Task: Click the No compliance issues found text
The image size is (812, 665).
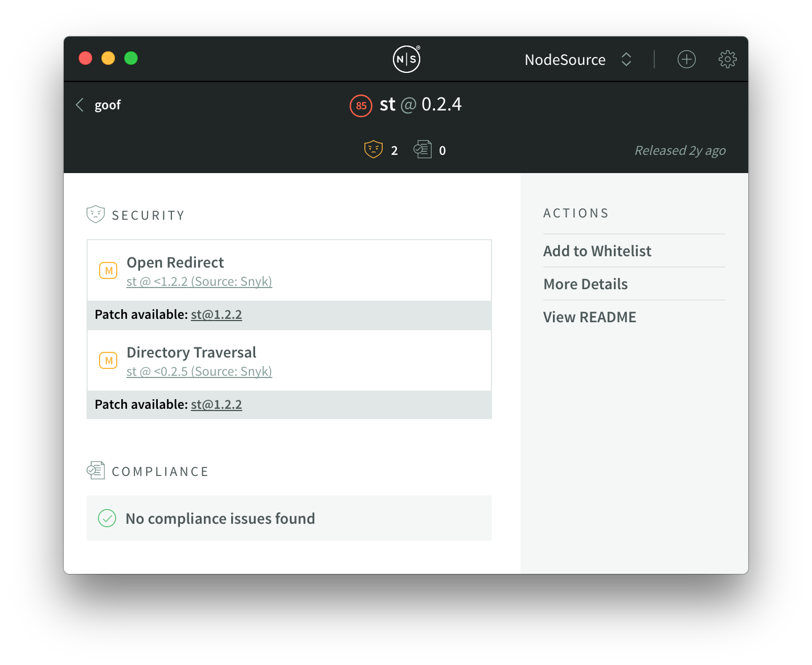Action: (x=220, y=519)
